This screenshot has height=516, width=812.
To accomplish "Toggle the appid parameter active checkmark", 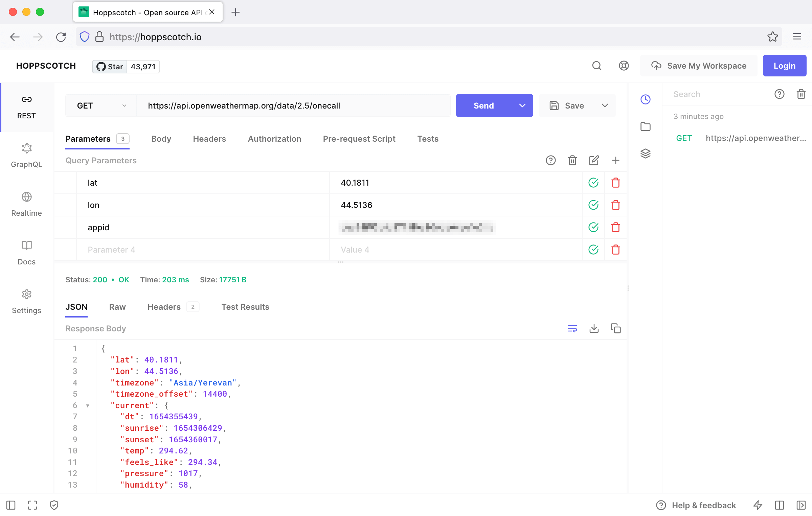I will 593,227.
